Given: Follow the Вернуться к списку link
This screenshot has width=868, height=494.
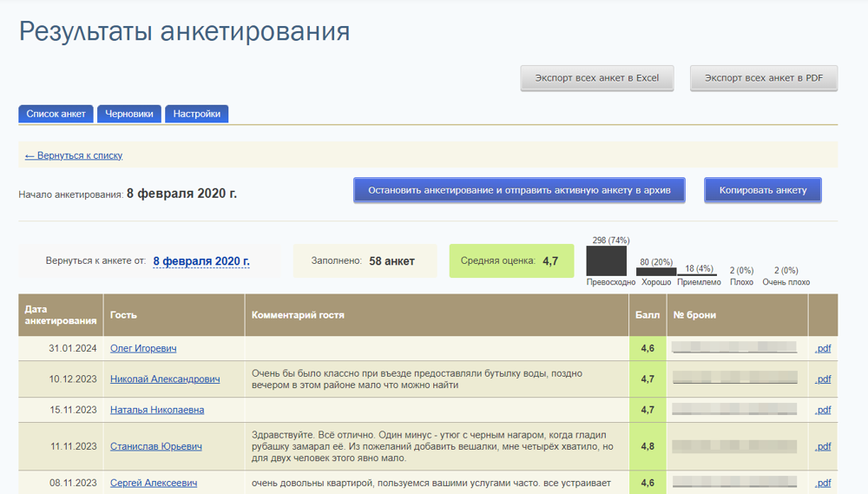Looking at the screenshot, I should [x=74, y=155].
